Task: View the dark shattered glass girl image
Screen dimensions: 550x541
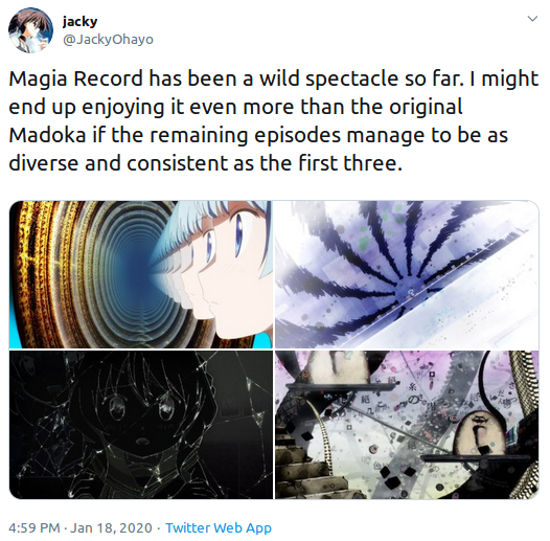Action: (x=141, y=425)
